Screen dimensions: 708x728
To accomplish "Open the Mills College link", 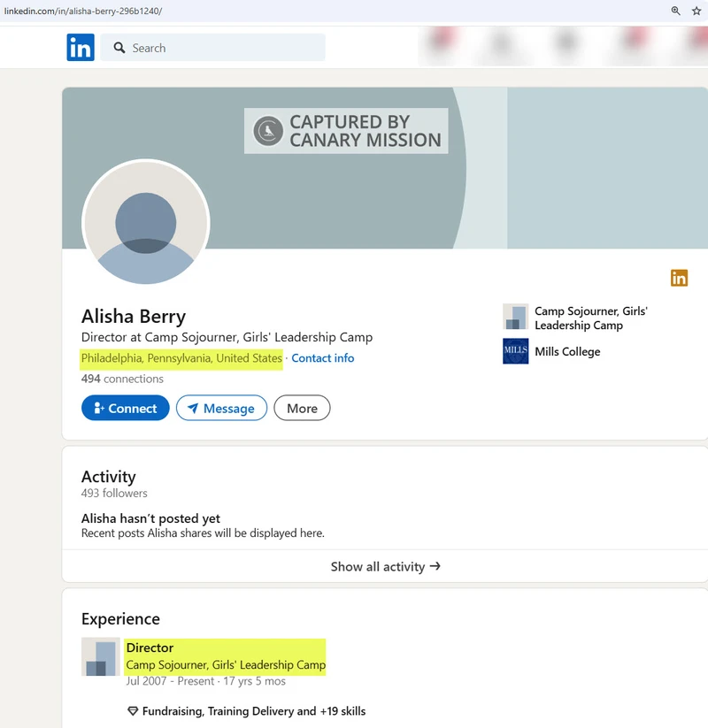I will pos(567,351).
